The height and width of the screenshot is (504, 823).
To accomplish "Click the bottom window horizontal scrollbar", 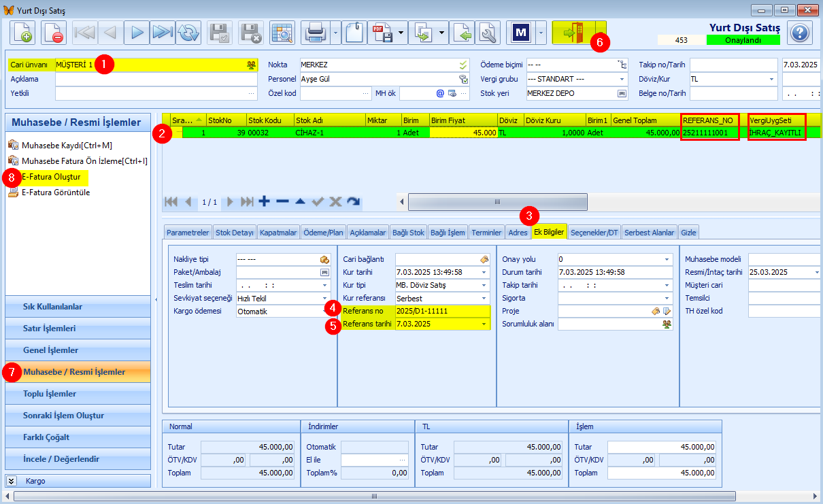I will (x=374, y=497).
